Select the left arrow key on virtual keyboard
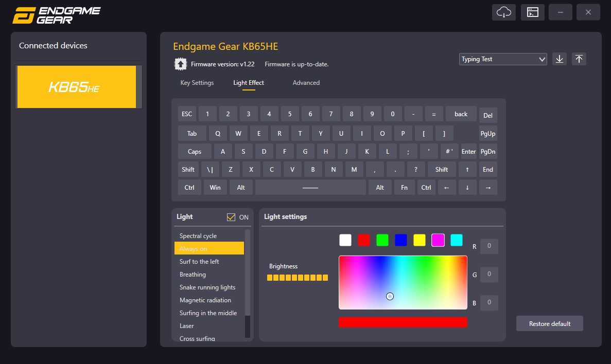 [x=447, y=187]
